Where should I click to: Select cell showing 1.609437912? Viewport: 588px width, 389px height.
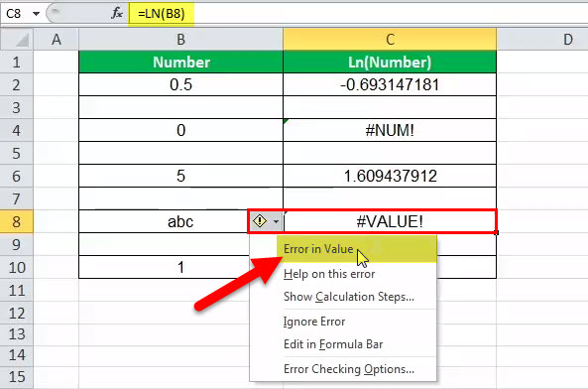390,177
